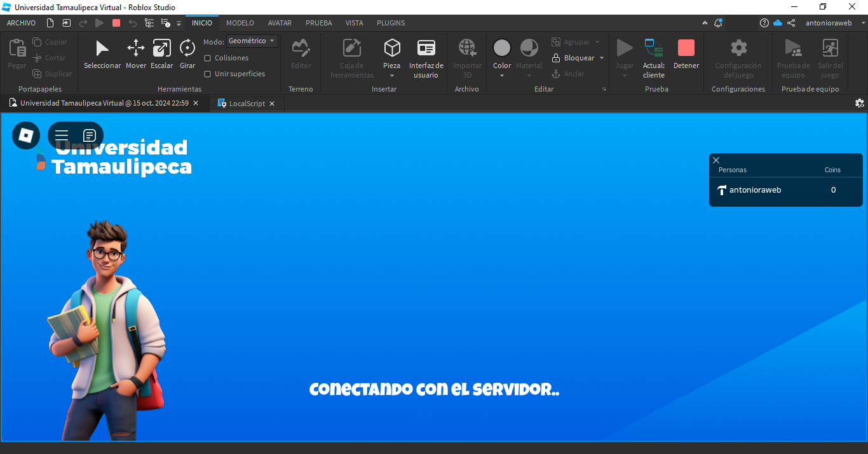This screenshot has height=454, width=868.
Task: Open the Color swatch picker
Action: [x=502, y=48]
